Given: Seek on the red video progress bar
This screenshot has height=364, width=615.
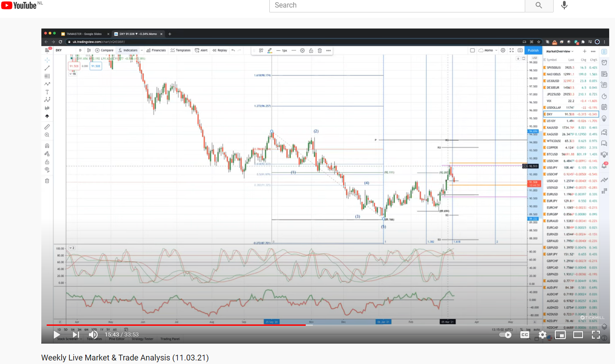Looking at the screenshot, I should 176,325.
